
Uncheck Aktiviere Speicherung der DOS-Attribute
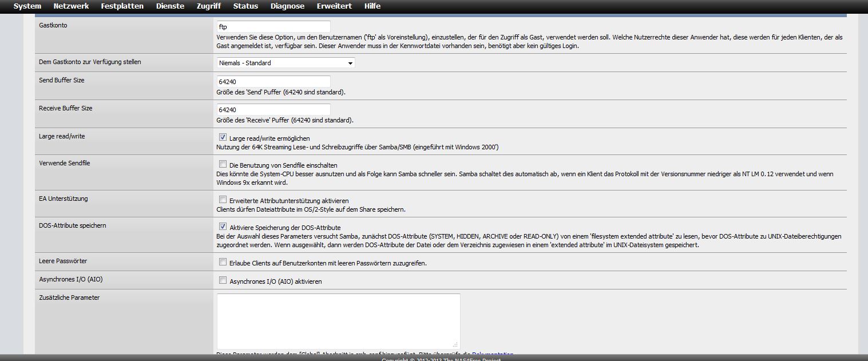[x=223, y=227]
